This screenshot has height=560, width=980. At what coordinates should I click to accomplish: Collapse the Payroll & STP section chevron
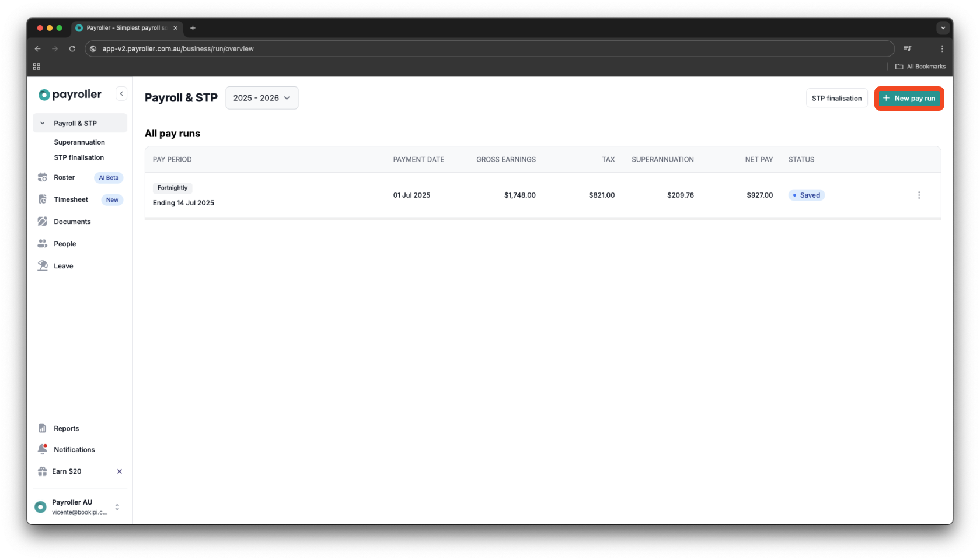coord(41,123)
